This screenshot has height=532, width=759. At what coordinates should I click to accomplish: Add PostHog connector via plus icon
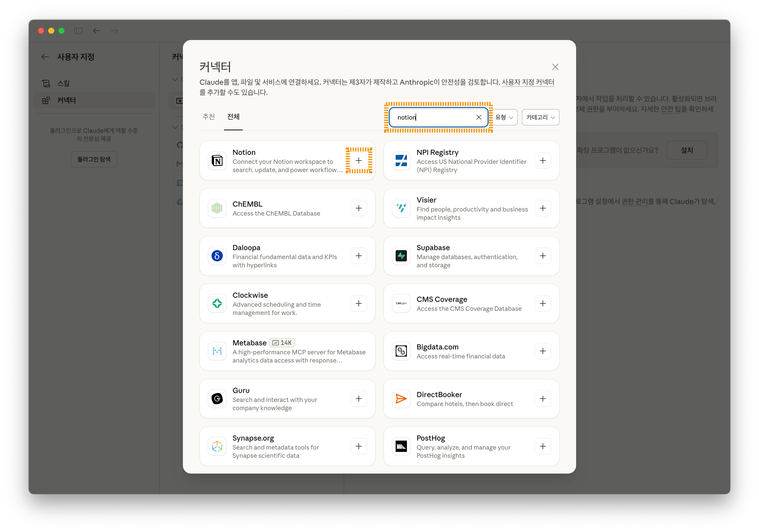tap(542, 446)
